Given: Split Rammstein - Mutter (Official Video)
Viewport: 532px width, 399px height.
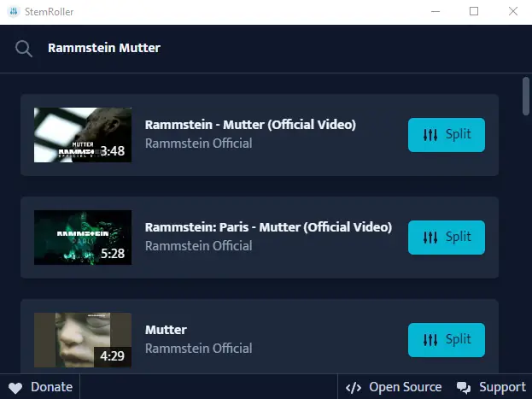Looking at the screenshot, I should click(x=446, y=135).
